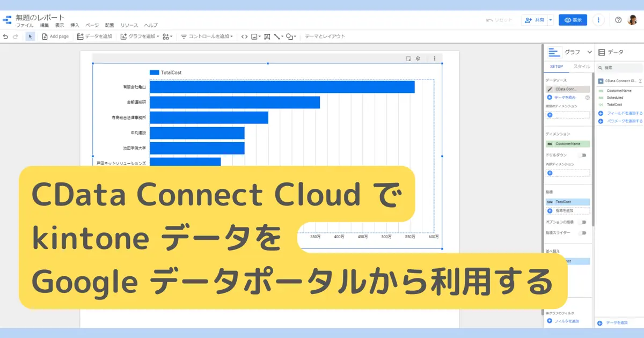Open the 編集 menu
644x338 pixels.
45,25
